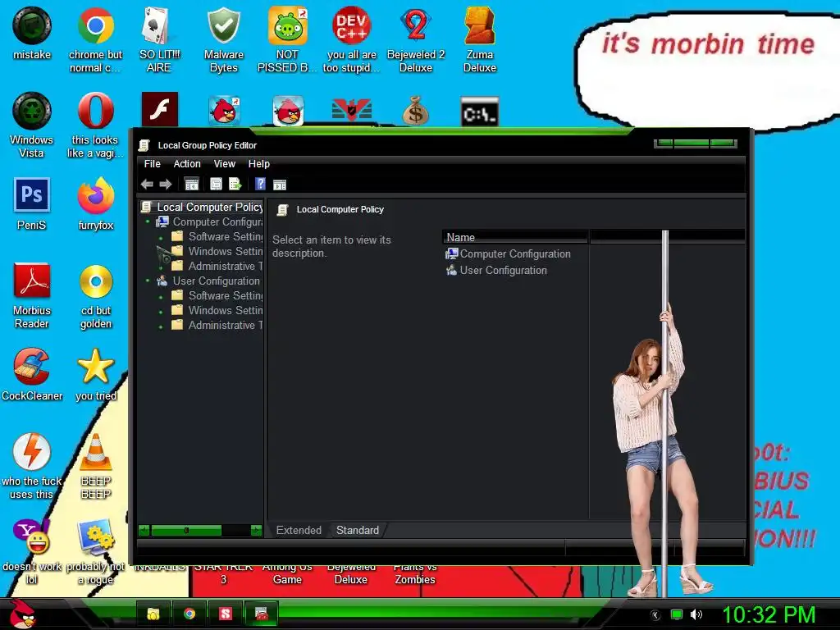The image size is (840, 630).
Task: Click tree pane horizontal scrollbar right arrow
Action: pyautogui.click(x=256, y=531)
